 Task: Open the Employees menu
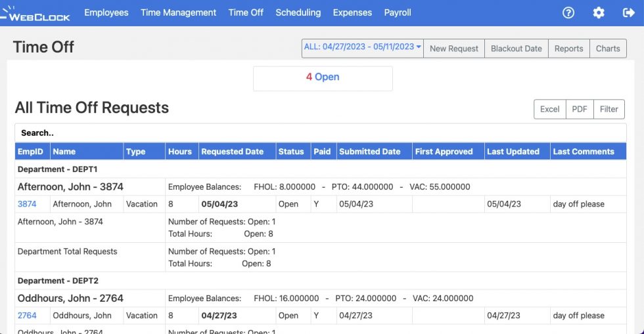(x=106, y=12)
